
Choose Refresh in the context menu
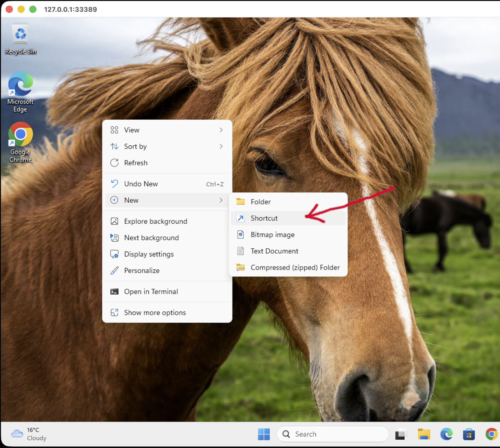click(167, 163)
